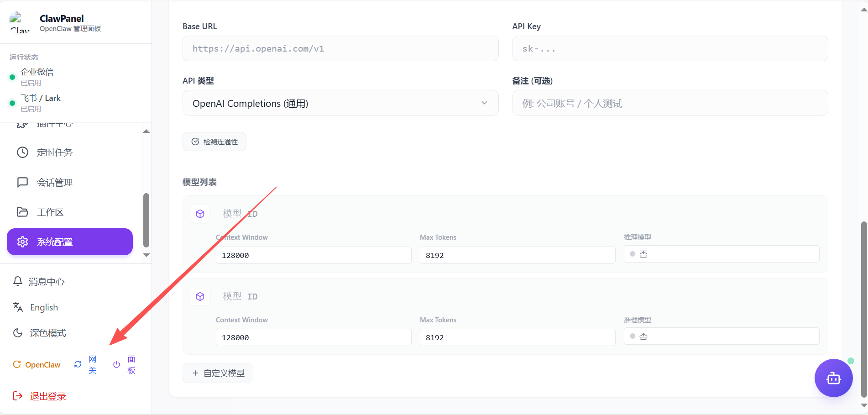Click the API 类型 label
Image resolution: width=868 pixels, height=415 pixels.
click(198, 81)
